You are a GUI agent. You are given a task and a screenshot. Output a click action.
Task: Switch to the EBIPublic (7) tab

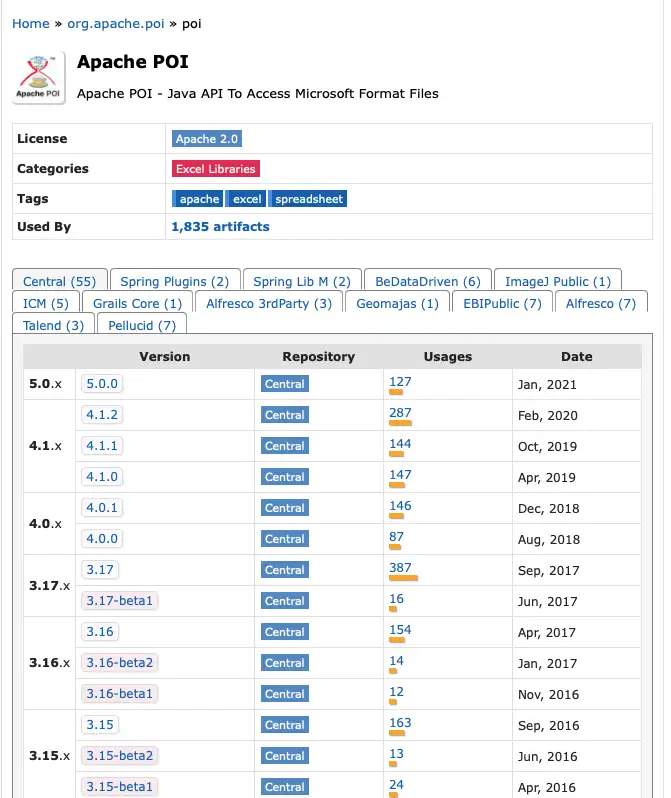[x=502, y=303]
